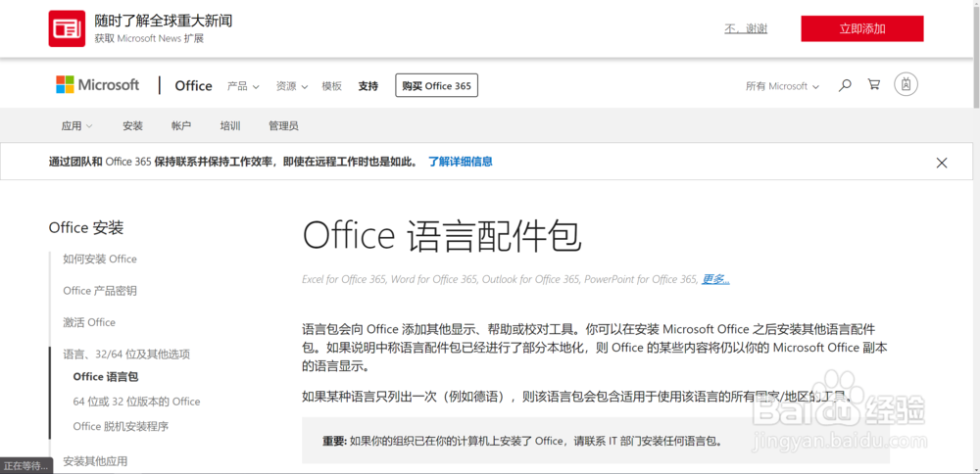Open the 支持 menu item
The width and height of the screenshot is (980, 474).
pos(368,86)
